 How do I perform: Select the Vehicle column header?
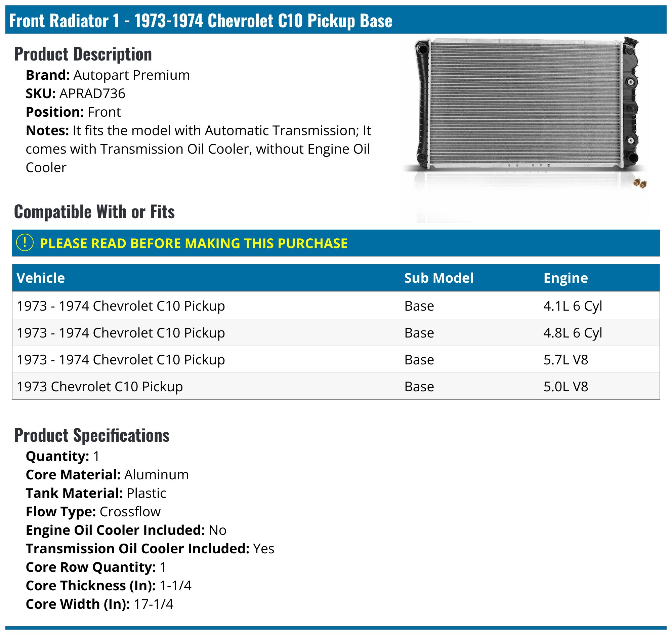pos(41,278)
